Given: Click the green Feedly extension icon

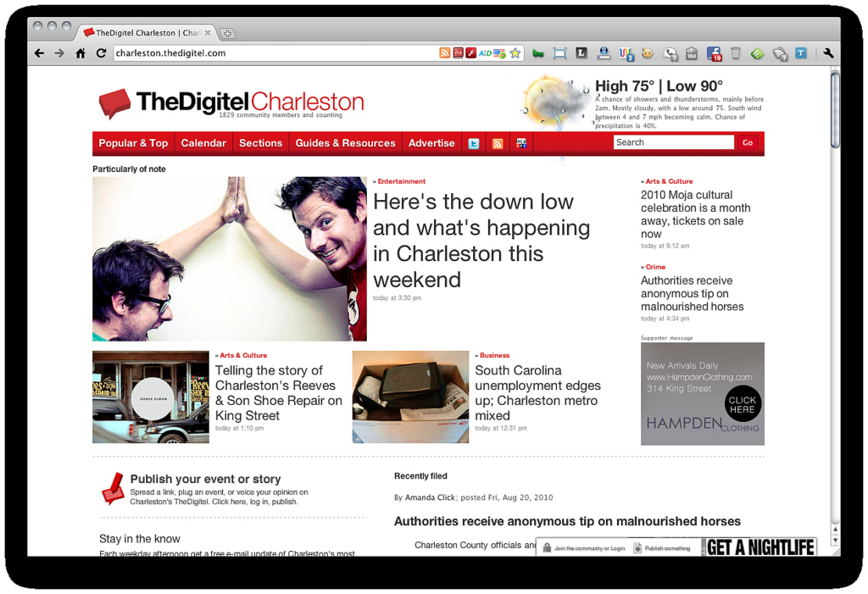Looking at the screenshot, I should 757,53.
